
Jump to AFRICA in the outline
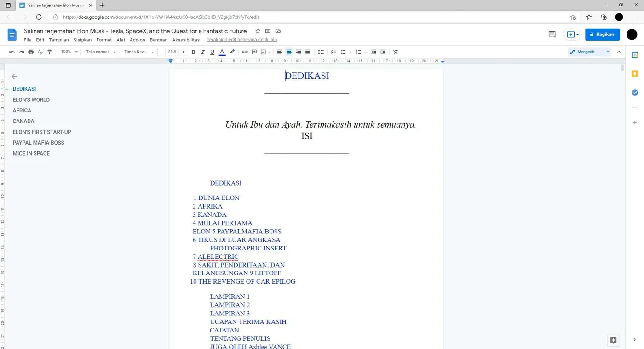tap(22, 111)
